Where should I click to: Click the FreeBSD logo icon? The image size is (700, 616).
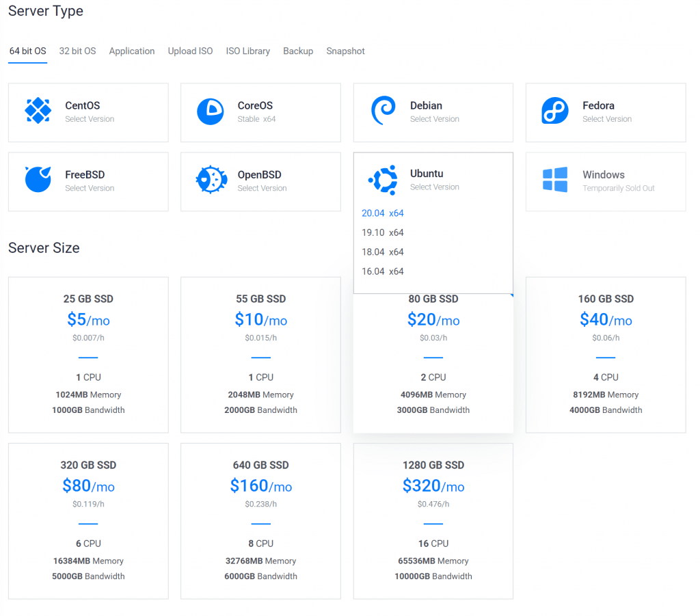[x=38, y=180]
